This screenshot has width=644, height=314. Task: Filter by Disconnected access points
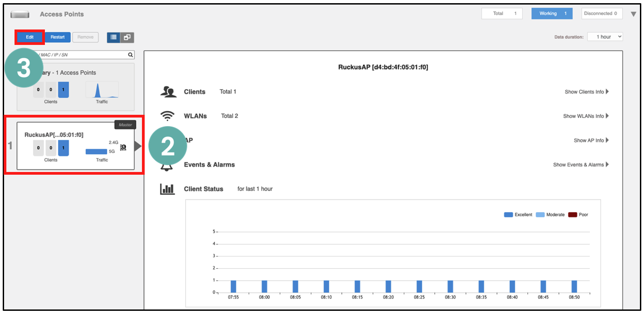pyautogui.click(x=602, y=14)
